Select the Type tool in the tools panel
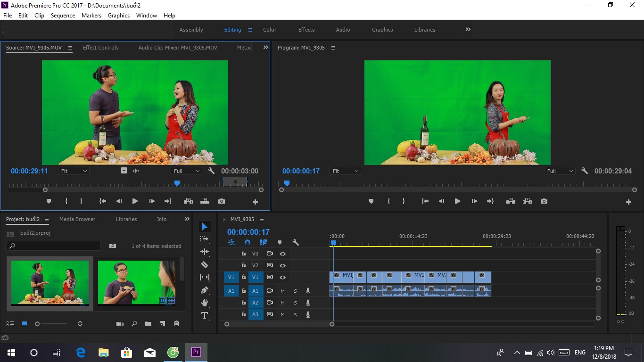Image resolution: width=644 pixels, height=362 pixels. [x=204, y=315]
